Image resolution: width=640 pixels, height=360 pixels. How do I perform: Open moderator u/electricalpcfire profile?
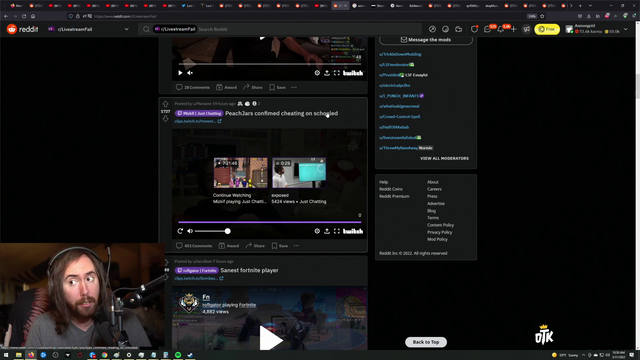click(395, 85)
